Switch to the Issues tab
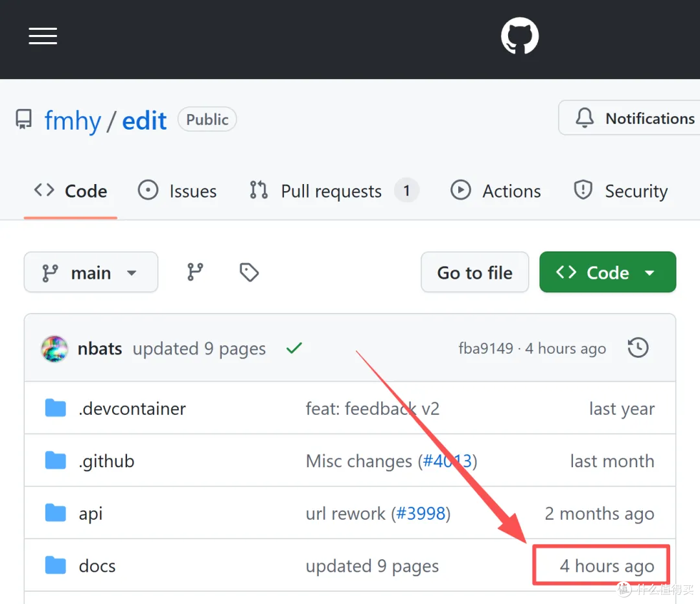Screen dimensions: 700x604 point(177,191)
